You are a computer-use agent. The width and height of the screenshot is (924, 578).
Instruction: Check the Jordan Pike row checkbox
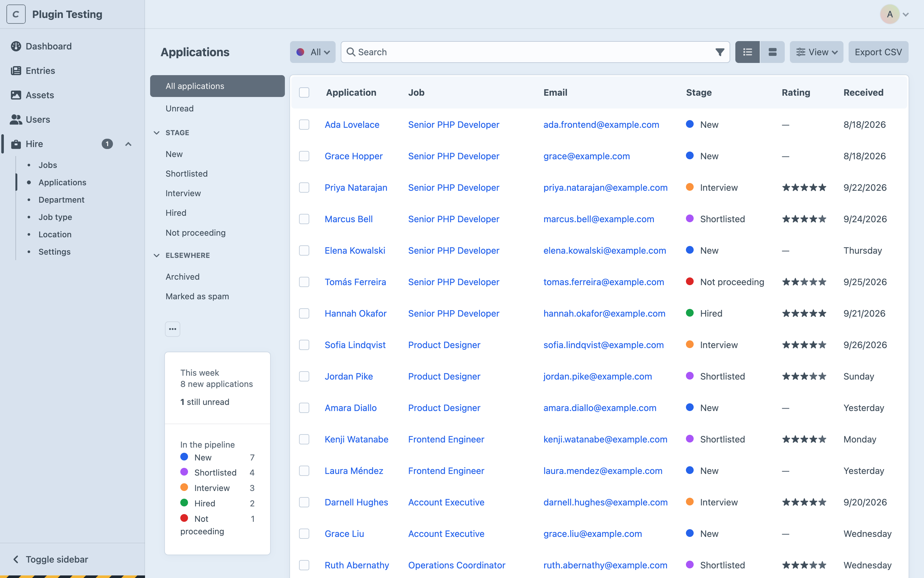pyautogui.click(x=304, y=377)
